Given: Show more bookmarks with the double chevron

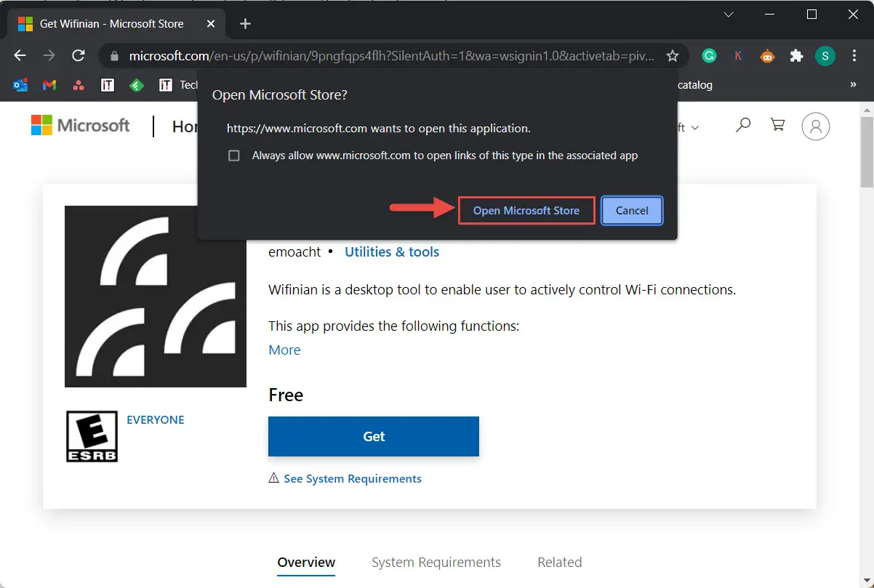Looking at the screenshot, I should [x=854, y=85].
